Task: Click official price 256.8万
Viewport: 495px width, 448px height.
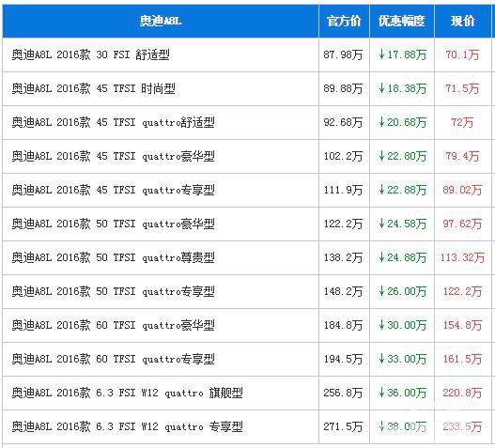Action: point(343,393)
